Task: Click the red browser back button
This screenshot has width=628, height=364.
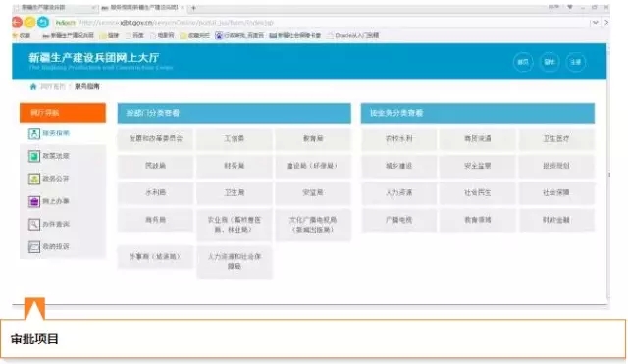Action: point(17,23)
